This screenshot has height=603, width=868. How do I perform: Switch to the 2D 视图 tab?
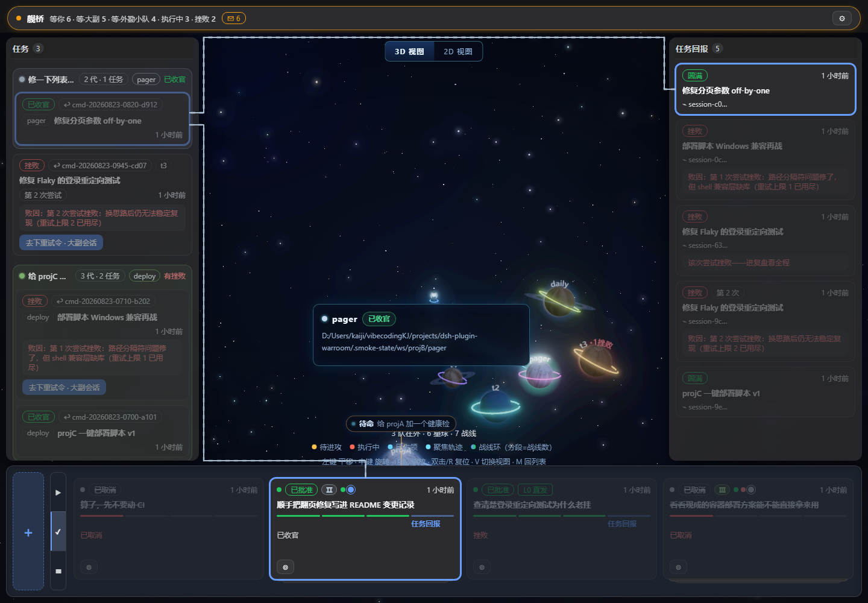[458, 51]
